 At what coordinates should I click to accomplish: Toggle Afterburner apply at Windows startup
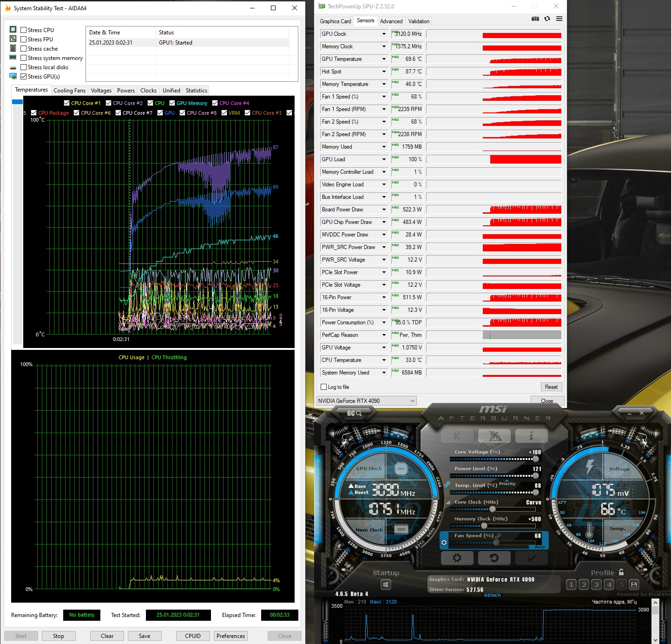386,585
